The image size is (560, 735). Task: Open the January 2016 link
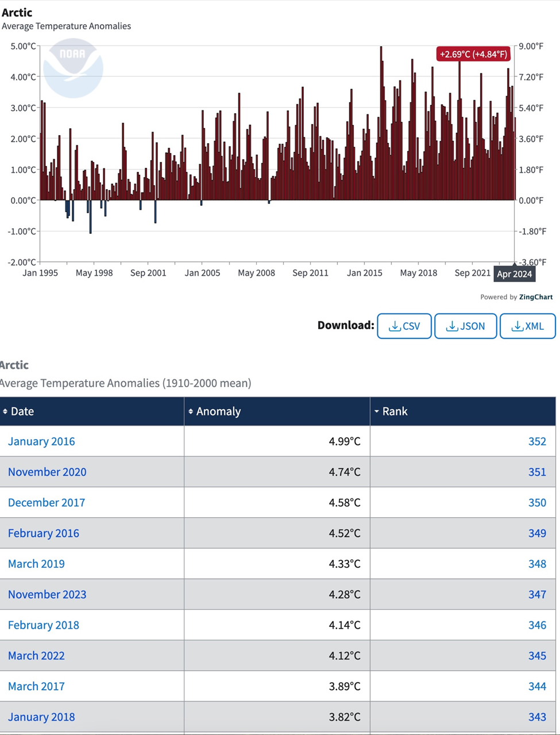pyautogui.click(x=41, y=441)
